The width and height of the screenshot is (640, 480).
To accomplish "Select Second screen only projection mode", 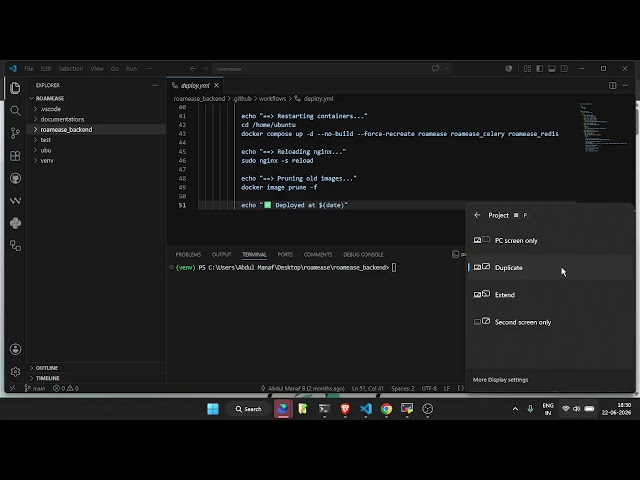I will coord(550,322).
